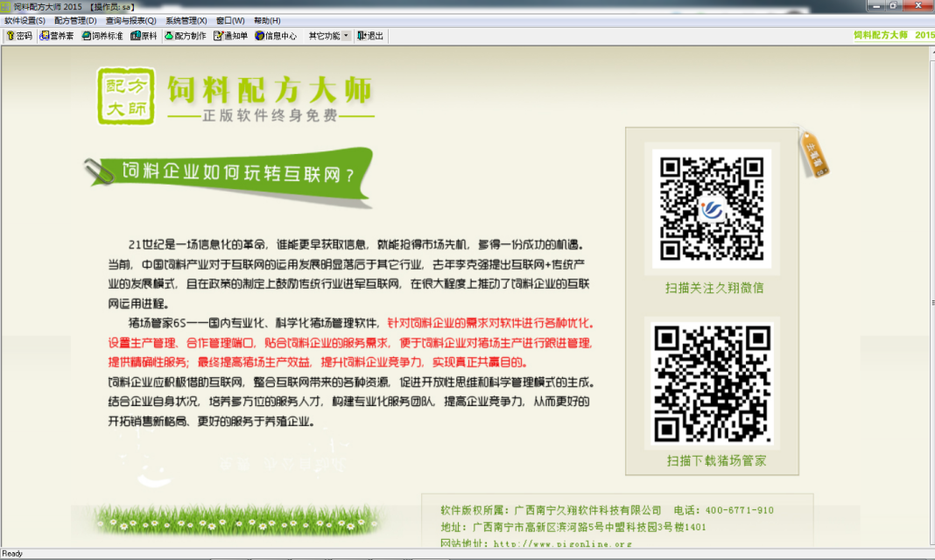Open the 系统管理(X) menu
Viewport: 935px width, 560px height.
coord(186,20)
